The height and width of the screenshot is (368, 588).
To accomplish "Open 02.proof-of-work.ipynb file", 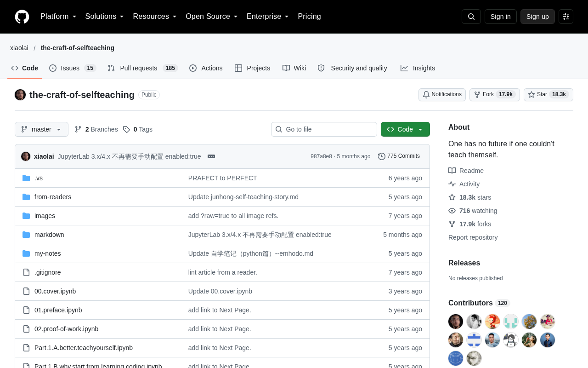I will 66,329.
